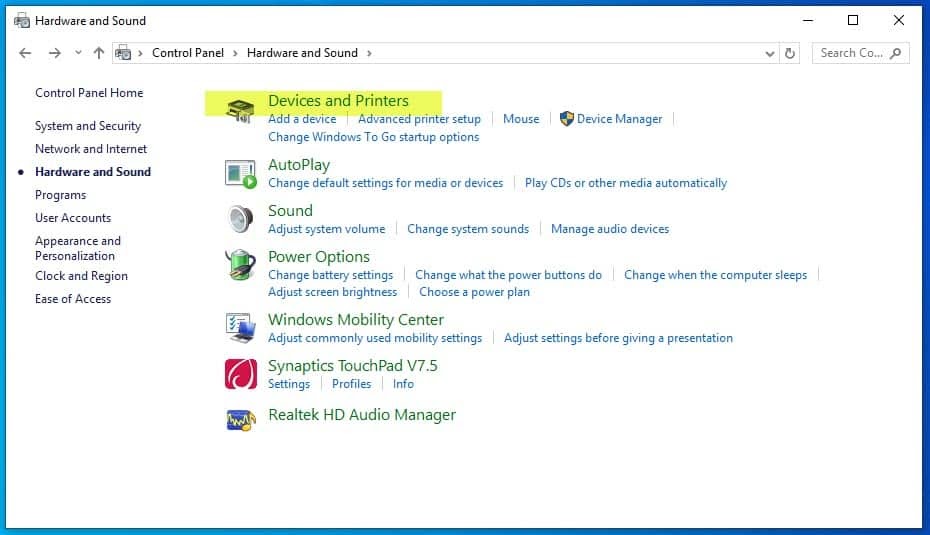This screenshot has height=535, width=930.
Task: Open the Sound heading
Action: coord(290,211)
